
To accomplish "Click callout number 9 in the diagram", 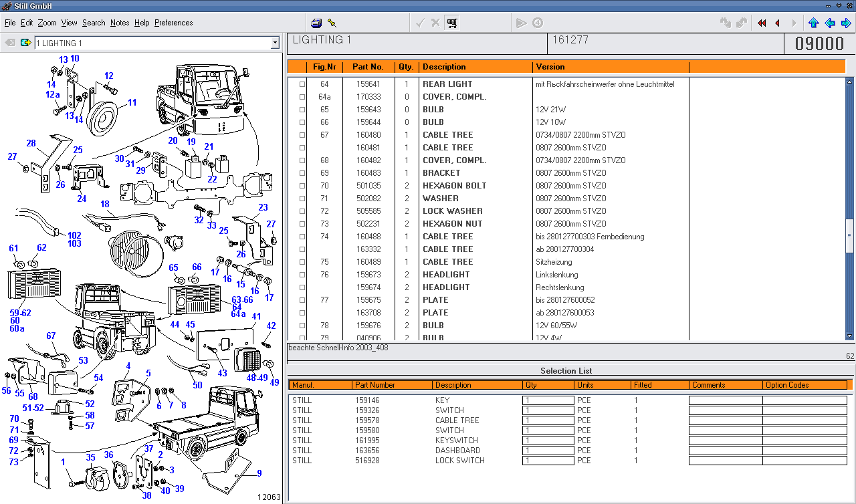I will [x=259, y=473].
